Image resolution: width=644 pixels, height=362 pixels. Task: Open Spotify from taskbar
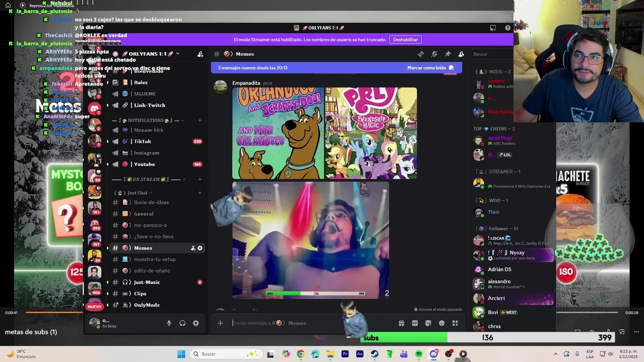coord(419,354)
